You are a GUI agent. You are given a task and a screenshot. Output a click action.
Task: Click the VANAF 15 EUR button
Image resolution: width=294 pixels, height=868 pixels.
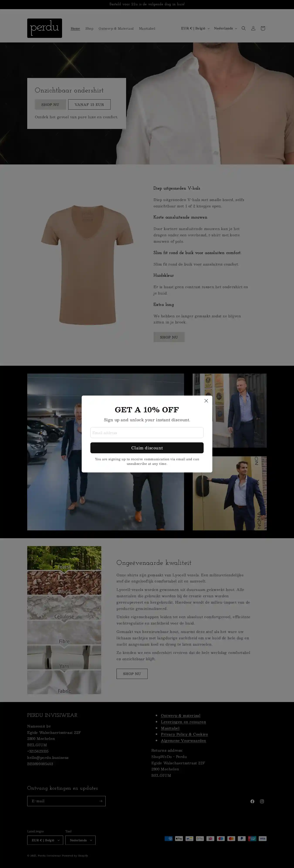[89, 105]
